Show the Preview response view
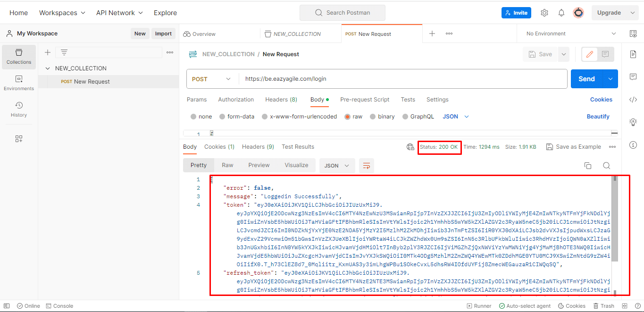 click(x=259, y=165)
